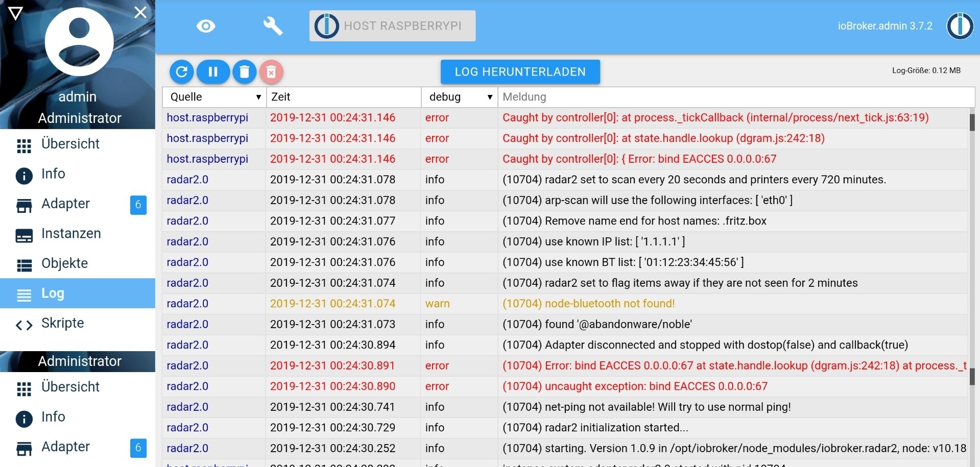Click the 'radar2 initialization started...' message
This screenshot has height=467, width=980.
(595, 428)
